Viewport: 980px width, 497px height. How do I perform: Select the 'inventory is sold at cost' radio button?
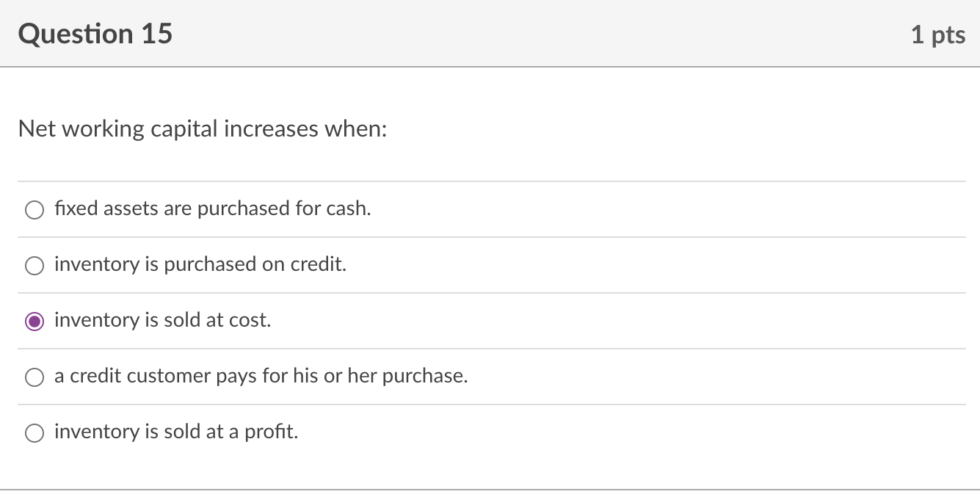pos(34,322)
